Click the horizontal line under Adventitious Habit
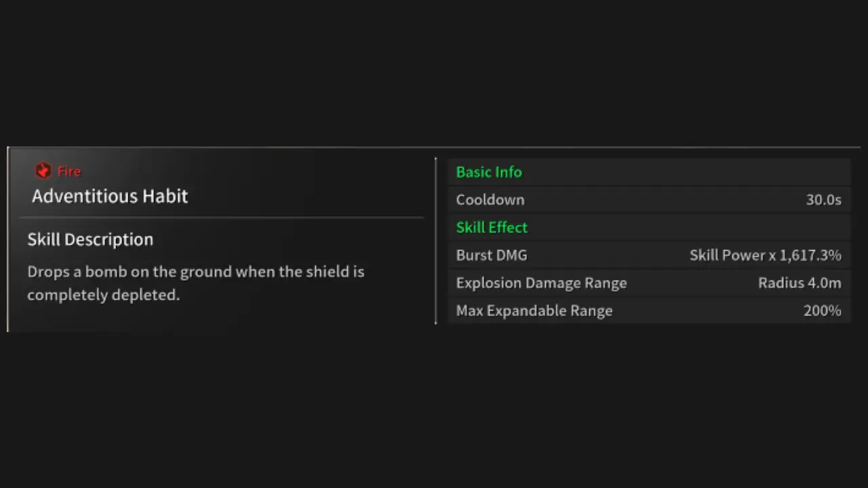This screenshot has width=868, height=488. pos(221,218)
